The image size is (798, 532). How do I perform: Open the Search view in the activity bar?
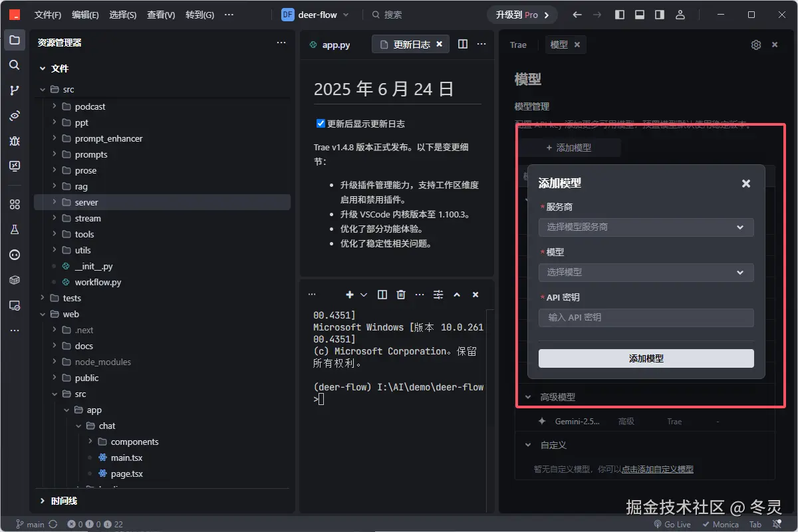[15, 65]
